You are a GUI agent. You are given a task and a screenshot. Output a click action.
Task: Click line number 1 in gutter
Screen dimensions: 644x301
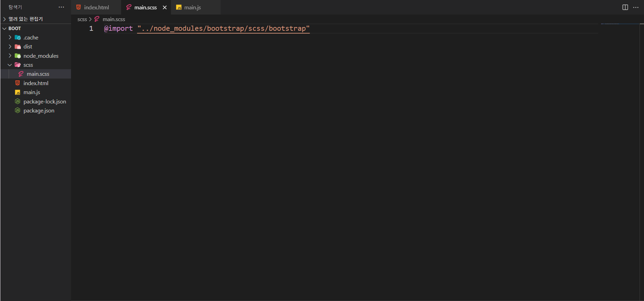pos(91,29)
